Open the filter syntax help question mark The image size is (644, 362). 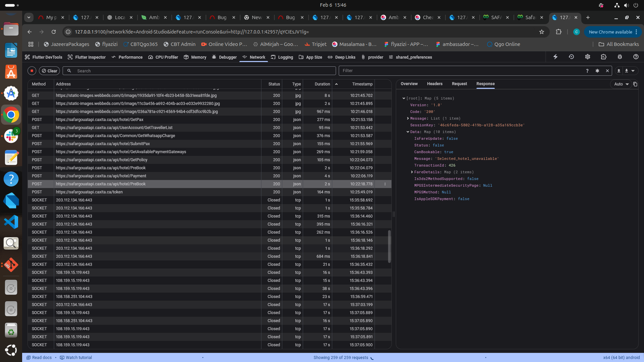coord(587,71)
